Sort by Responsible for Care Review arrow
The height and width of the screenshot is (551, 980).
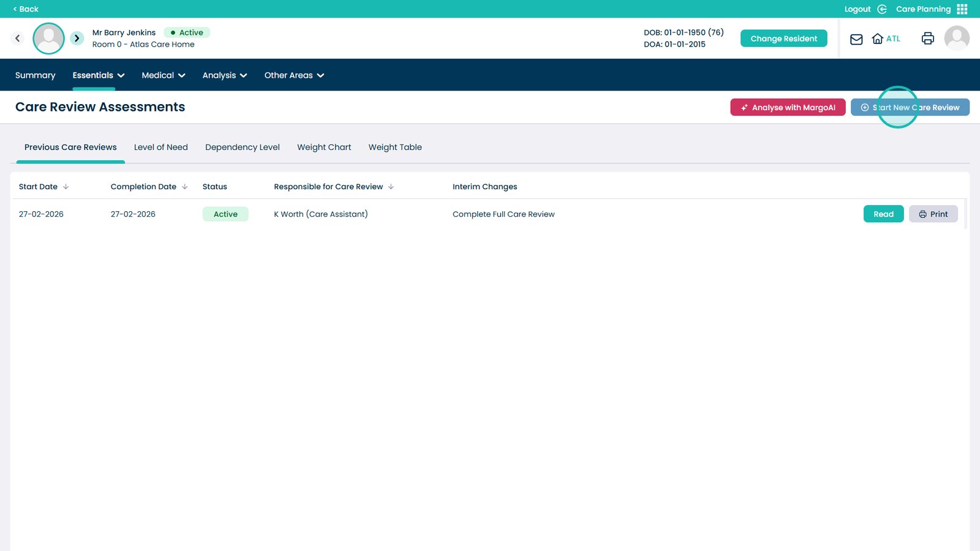[x=391, y=187]
